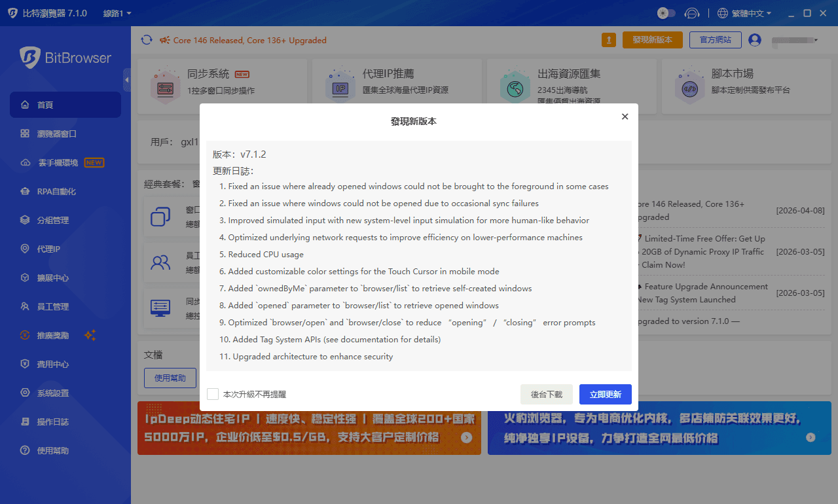This screenshot has height=504, width=838.
Task: Click the orange upload arrow icon
Action: click(x=609, y=40)
